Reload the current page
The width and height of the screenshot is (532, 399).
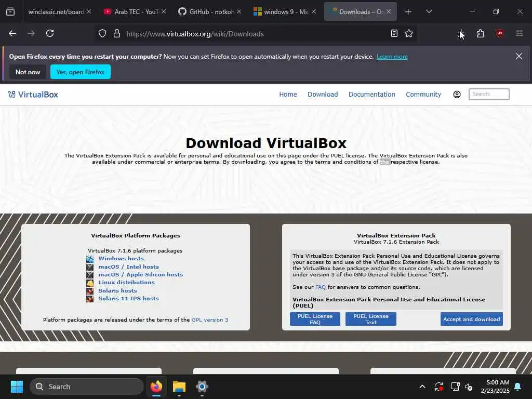(50, 34)
